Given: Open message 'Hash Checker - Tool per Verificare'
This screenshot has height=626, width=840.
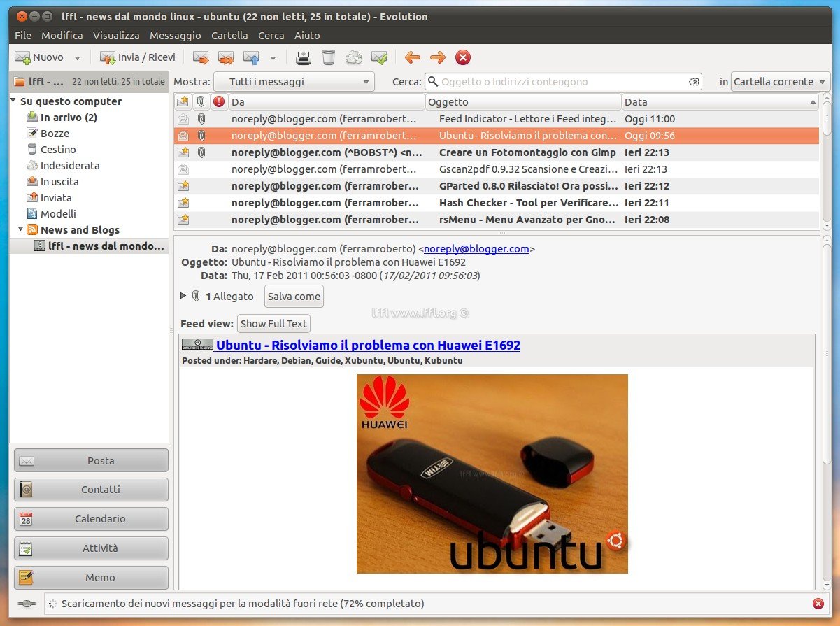Looking at the screenshot, I should (497, 203).
